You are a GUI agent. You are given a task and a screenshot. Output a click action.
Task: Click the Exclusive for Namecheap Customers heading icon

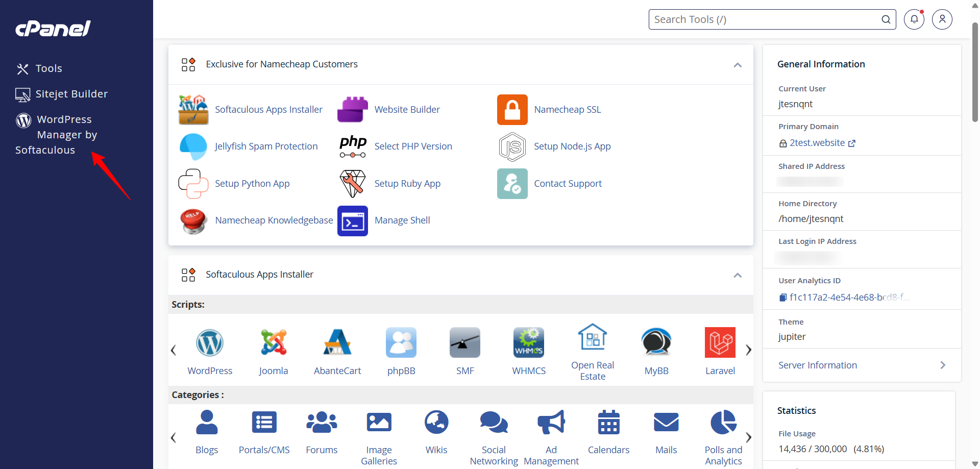[x=188, y=64]
